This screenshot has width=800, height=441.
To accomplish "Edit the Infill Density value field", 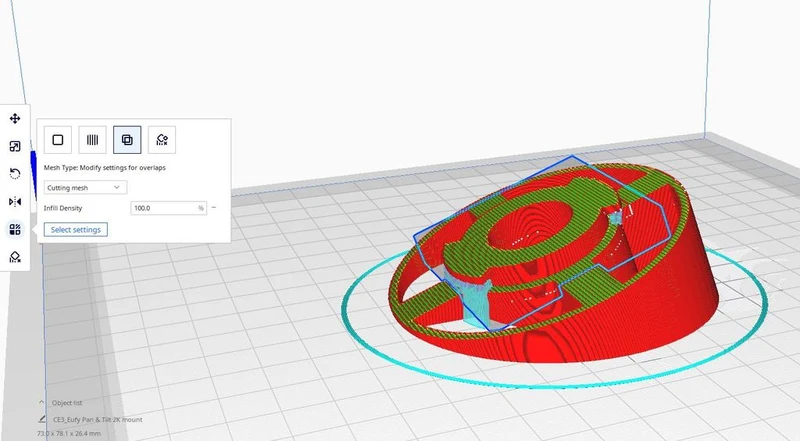I will tap(168, 208).
